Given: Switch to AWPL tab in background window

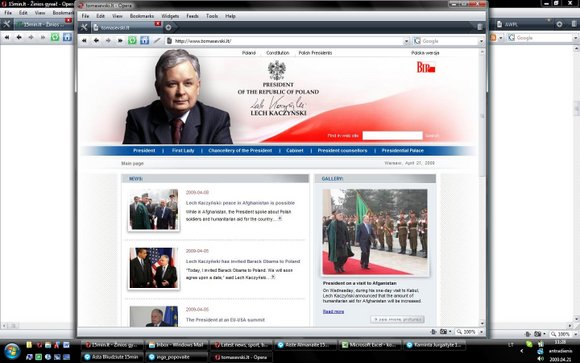Looking at the screenshot, I should point(522,24).
